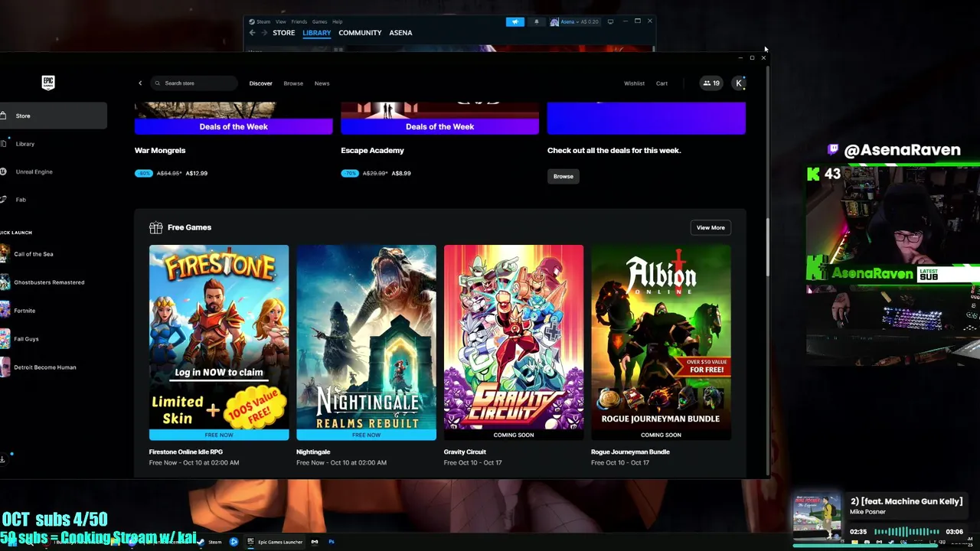Click the magnifier icon in store search

(158, 83)
